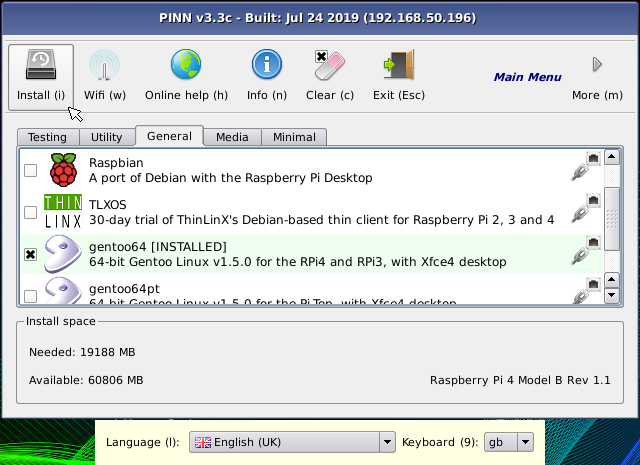Click the UK flag in Language box
The image size is (640, 465).
click(203, 442)
